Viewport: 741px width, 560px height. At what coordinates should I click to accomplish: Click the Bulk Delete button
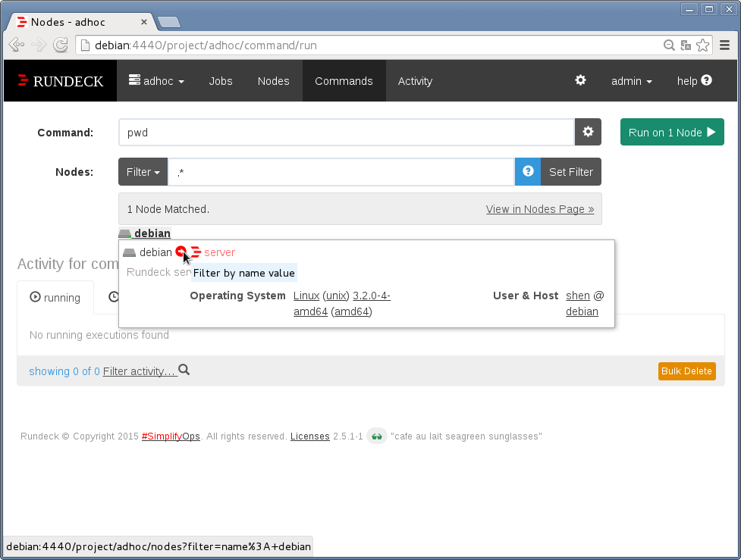[x=686, y=371]
